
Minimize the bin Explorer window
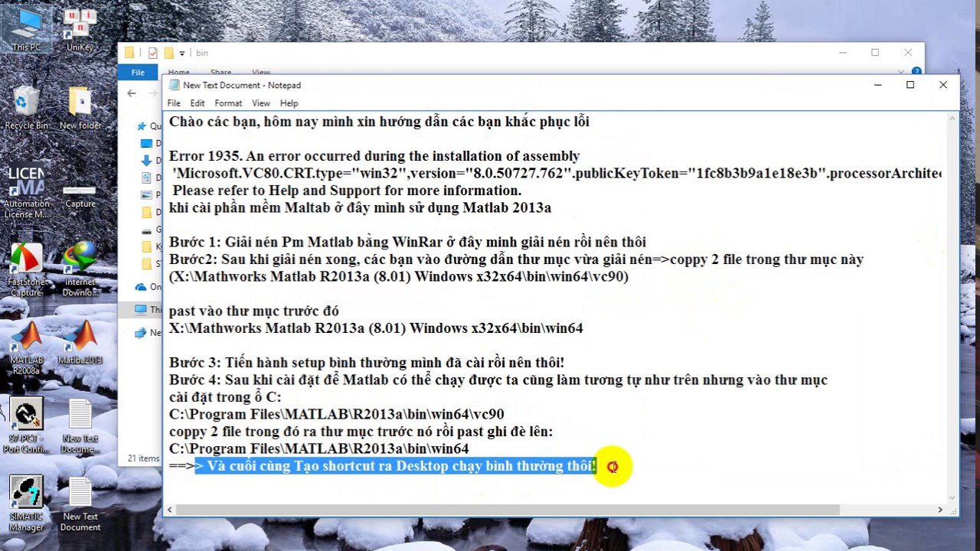click(x=842, y=53)
